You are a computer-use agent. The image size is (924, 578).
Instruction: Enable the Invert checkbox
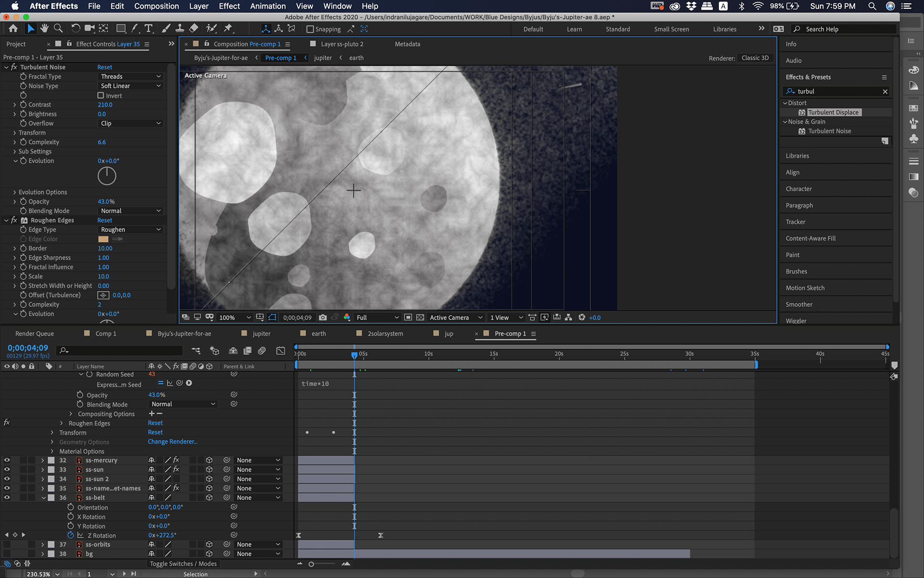click(101, 95)
